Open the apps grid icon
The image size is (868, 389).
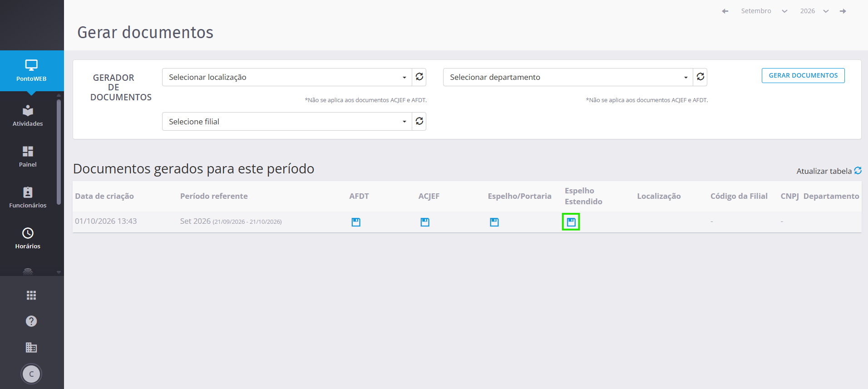31,295
